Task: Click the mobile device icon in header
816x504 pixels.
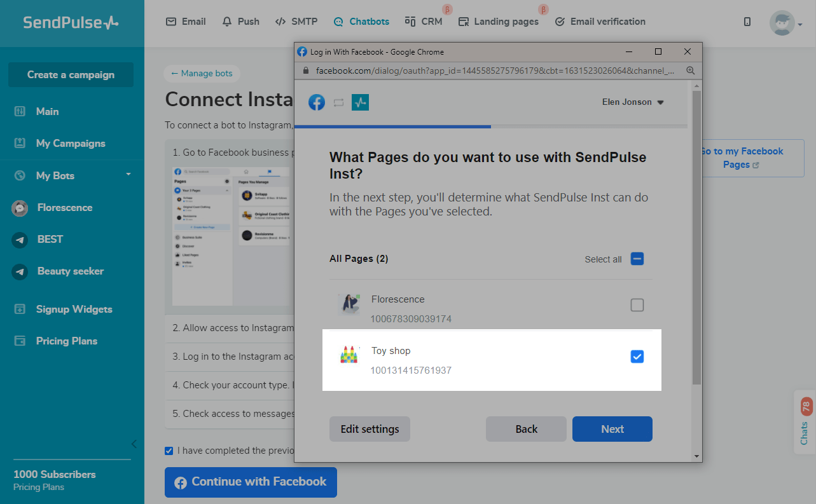Action: tap(747, 22)
